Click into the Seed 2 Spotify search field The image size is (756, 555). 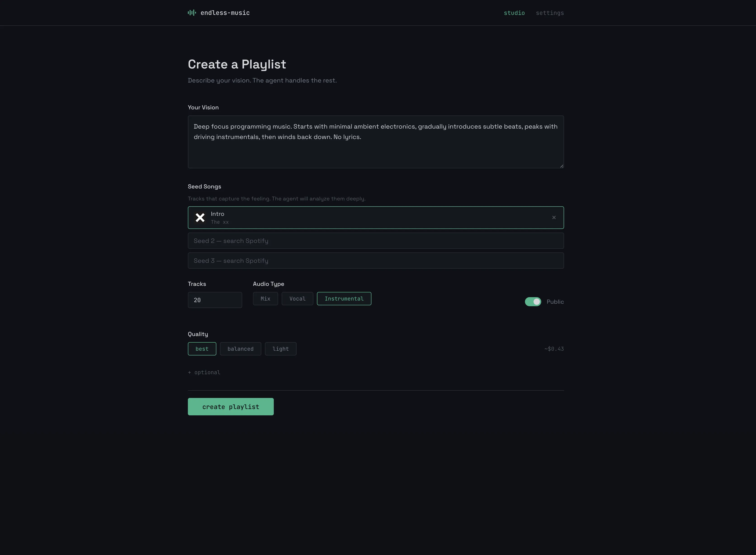point(376,240)
